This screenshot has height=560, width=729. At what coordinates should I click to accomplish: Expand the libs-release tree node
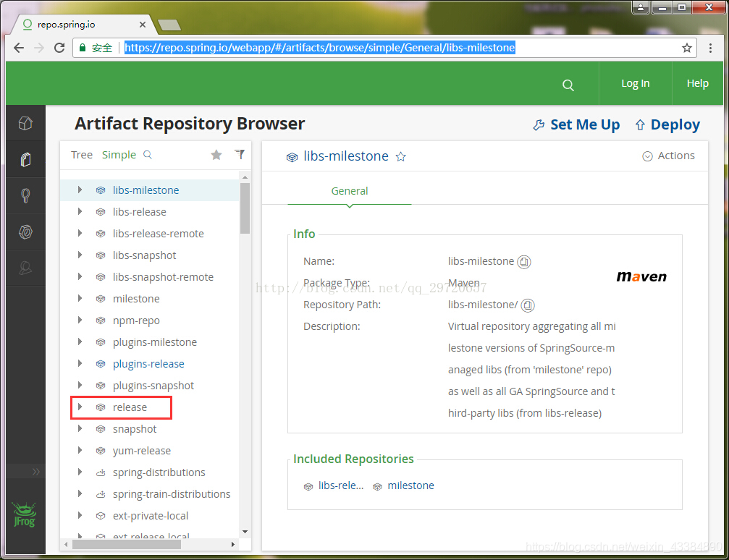point(80,211)
